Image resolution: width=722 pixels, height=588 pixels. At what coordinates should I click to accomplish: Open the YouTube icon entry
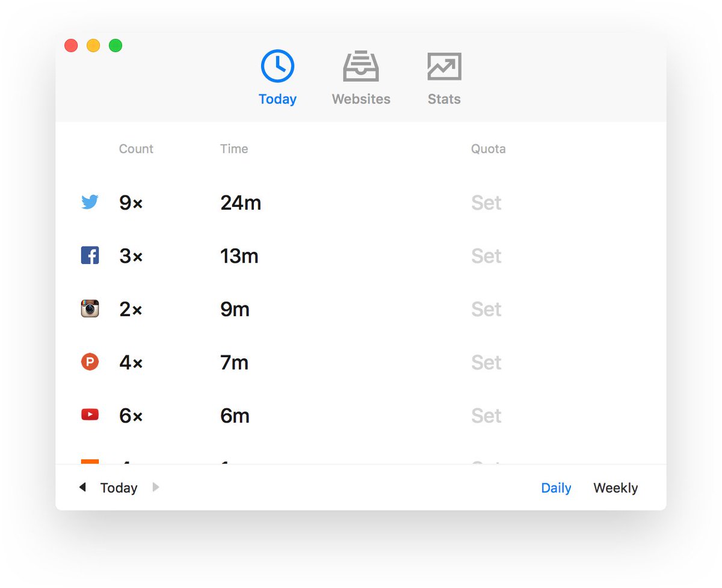(x=90, y=414)
